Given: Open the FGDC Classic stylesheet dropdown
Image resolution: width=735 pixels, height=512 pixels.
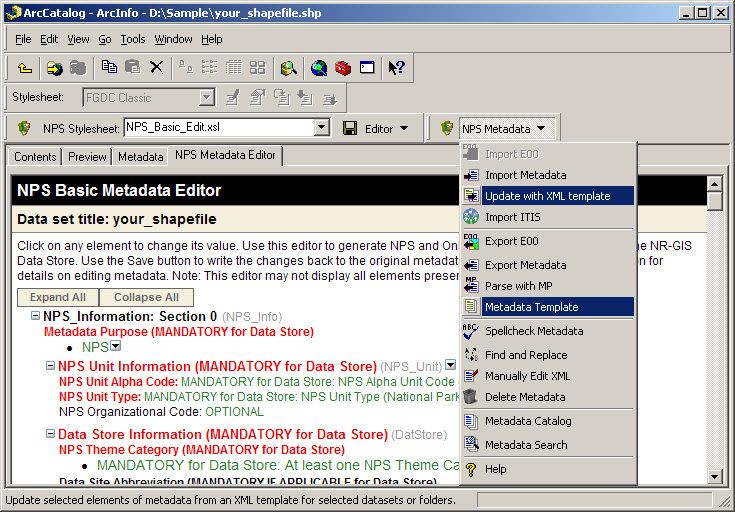Looking at the screenshot, I should pyautogui.click(x=206, y=98).
